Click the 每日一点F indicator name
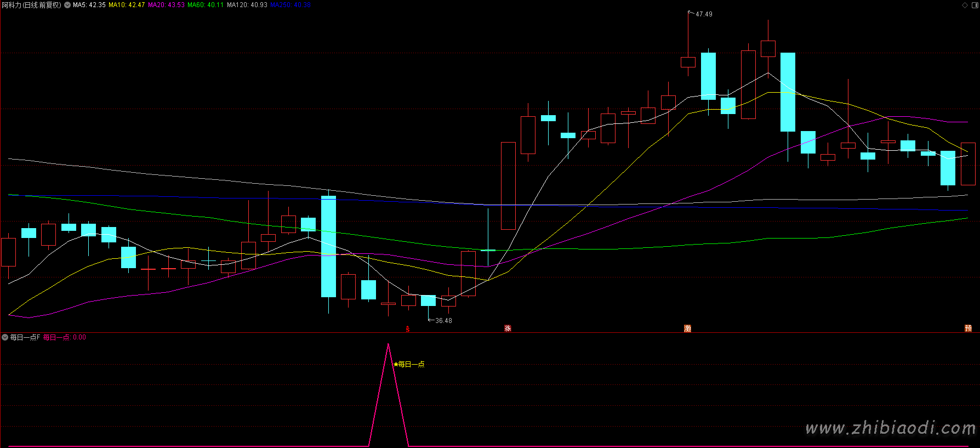The height and width of the screenshot is (448, 980). click(x=25, y=337)
